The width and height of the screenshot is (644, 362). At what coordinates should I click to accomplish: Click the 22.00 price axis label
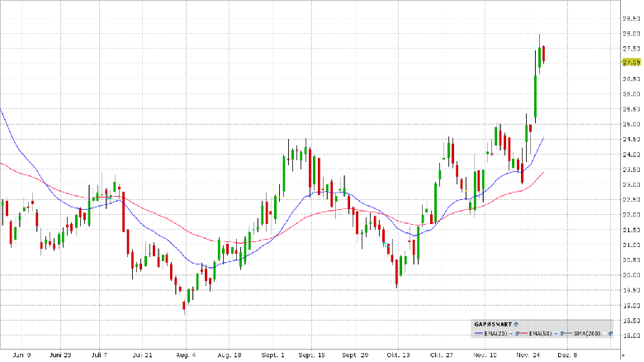632,215
